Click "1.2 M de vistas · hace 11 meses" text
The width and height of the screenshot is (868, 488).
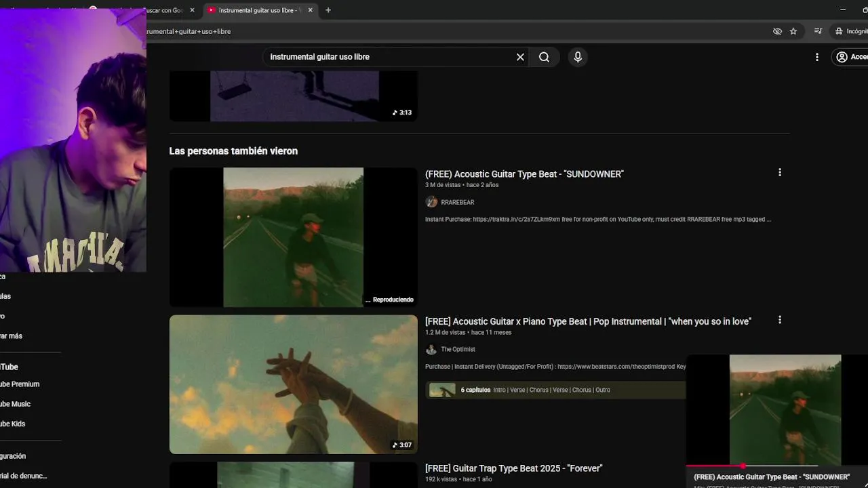point(468,332)
